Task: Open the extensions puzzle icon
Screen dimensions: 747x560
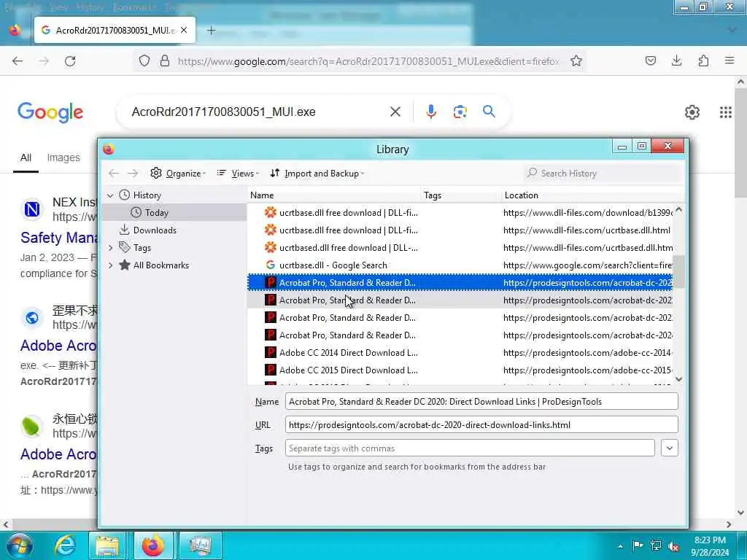Action: [x=703, y=61]
